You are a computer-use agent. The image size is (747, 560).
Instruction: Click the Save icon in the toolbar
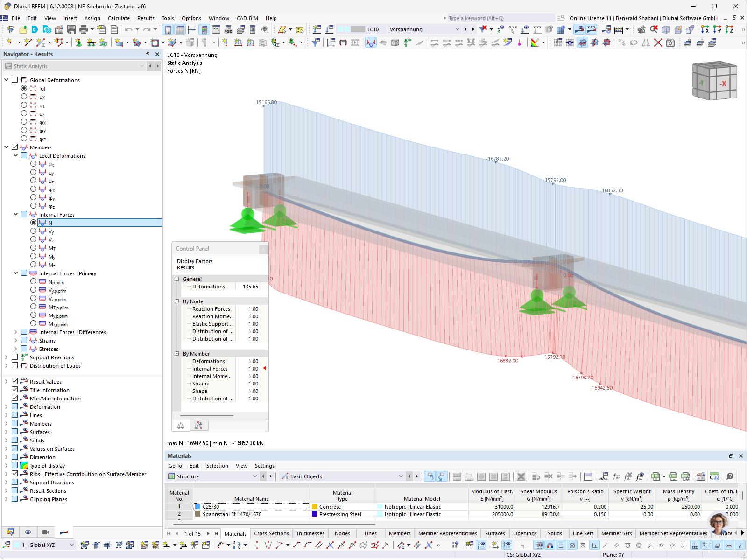(71, 29)
